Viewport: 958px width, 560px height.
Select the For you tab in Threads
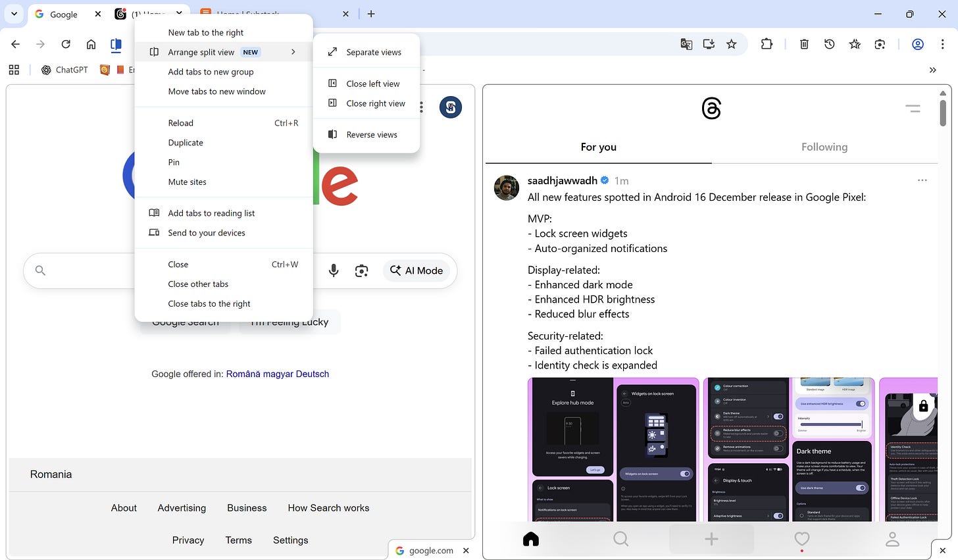click(598, 147)
